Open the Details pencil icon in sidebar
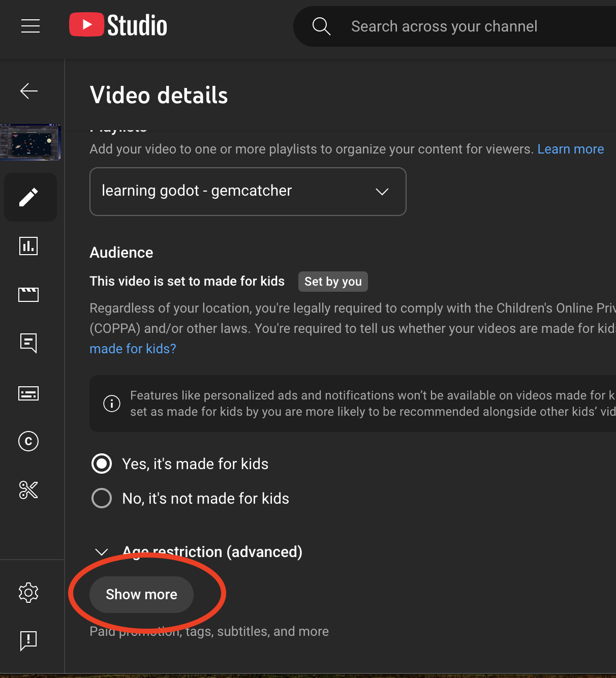The image size is (616, 678). [29, 197]
